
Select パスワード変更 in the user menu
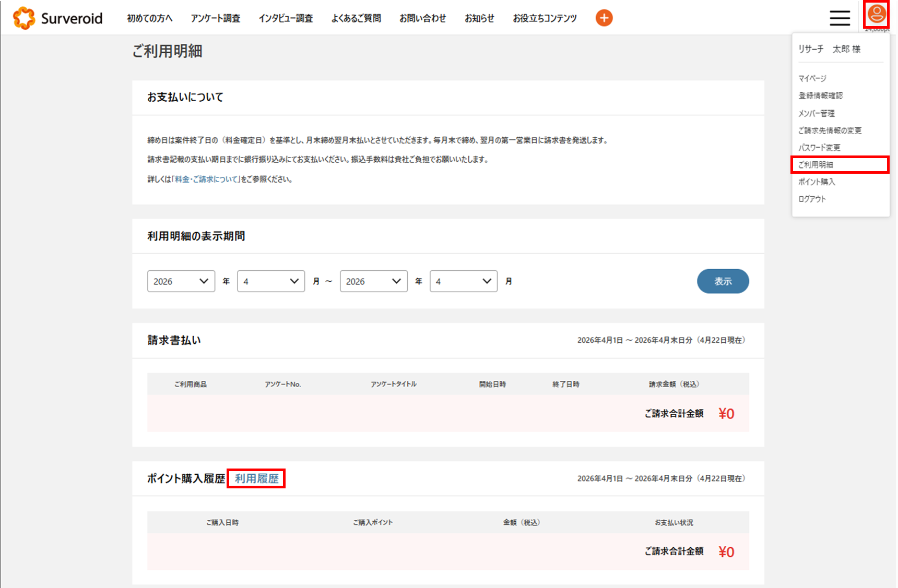point(819,147)
